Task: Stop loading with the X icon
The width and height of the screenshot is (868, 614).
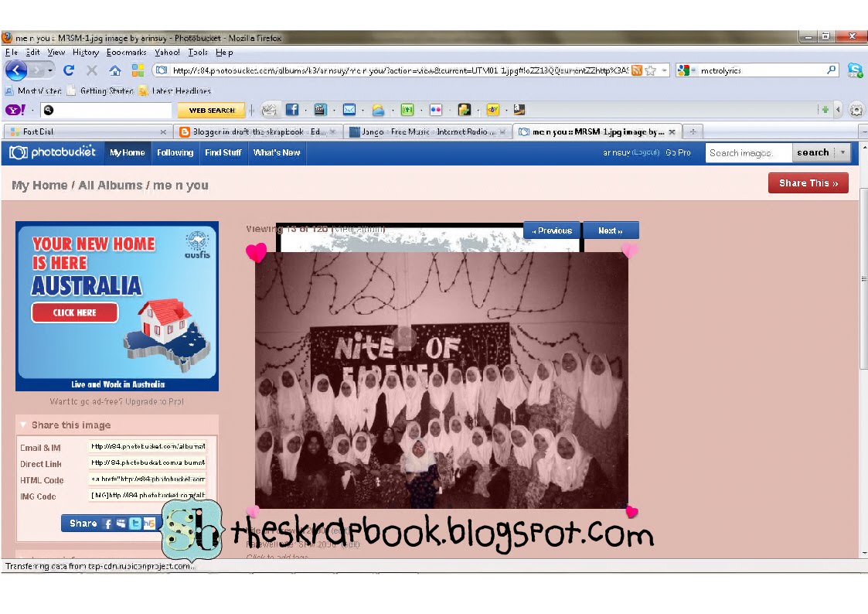Action: pyautogui.click(x=92, y=70)
